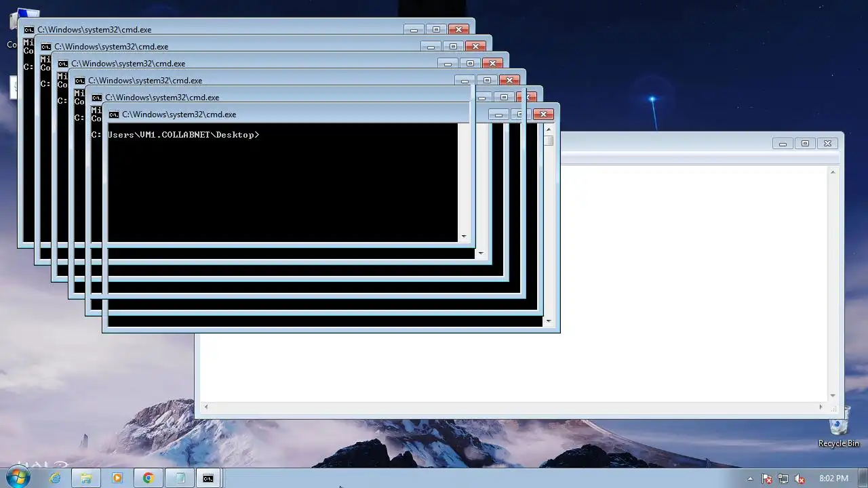This screenshot has height=488, width=868.
Task: Open system menu icon of frontmost cmd window
Action: point(114,115)
